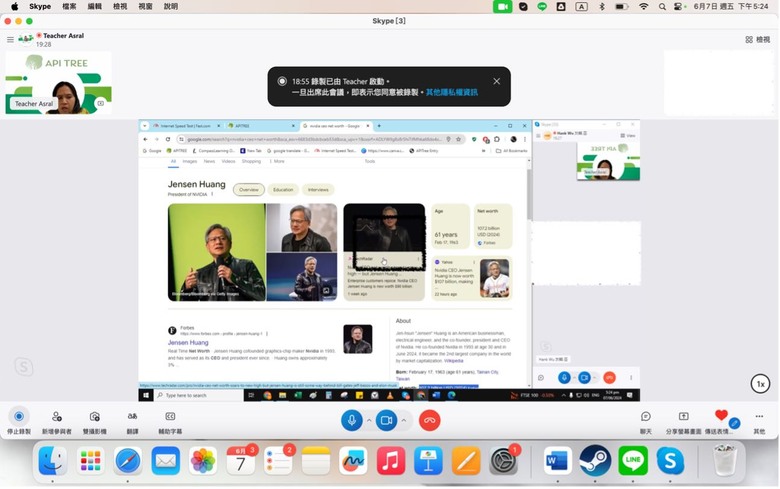This screenshot has height=489, width=780.
Task: Click Skype icon in the Dock
Action: point(670,461)
